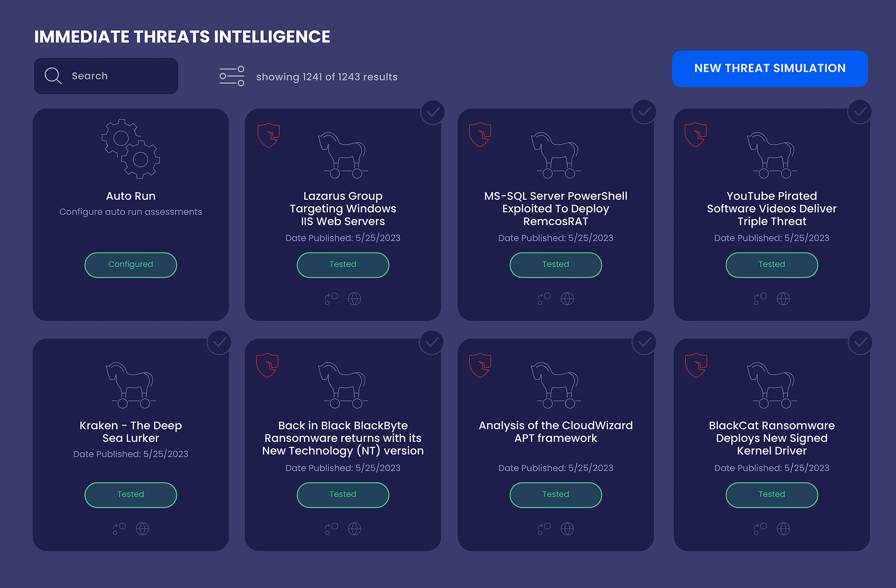Screen dimensions: 896x588
Task: Click the red shield on YouTube Pirated card
Action: (x=696, y=135)
